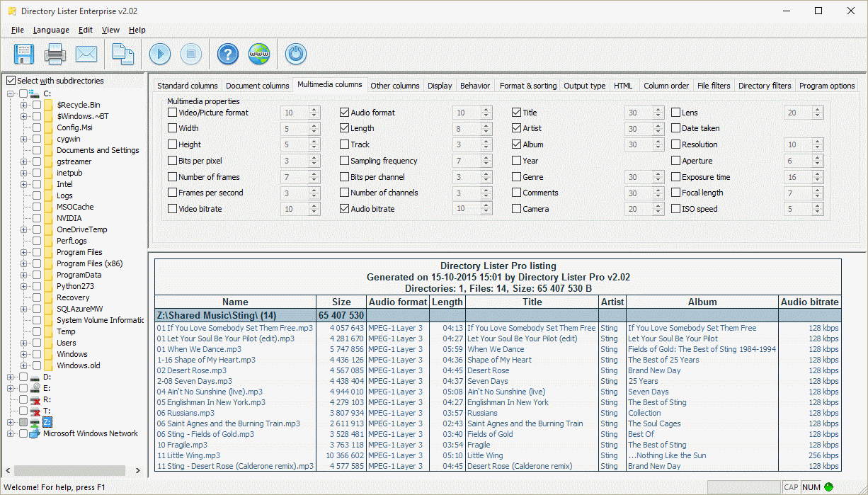Click the Start (play) toolbar icon
The height and width of the screenshot is (495, 868).
160,54
